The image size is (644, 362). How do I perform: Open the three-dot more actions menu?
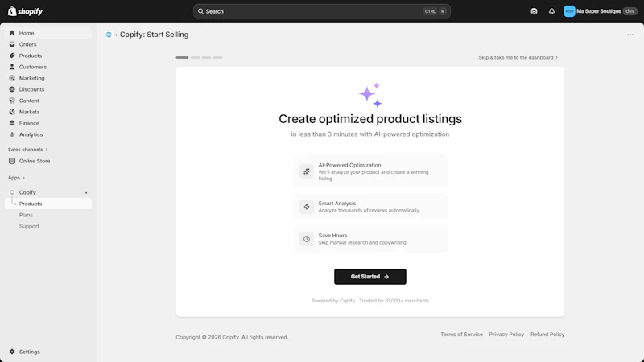[x=630, y=35]
